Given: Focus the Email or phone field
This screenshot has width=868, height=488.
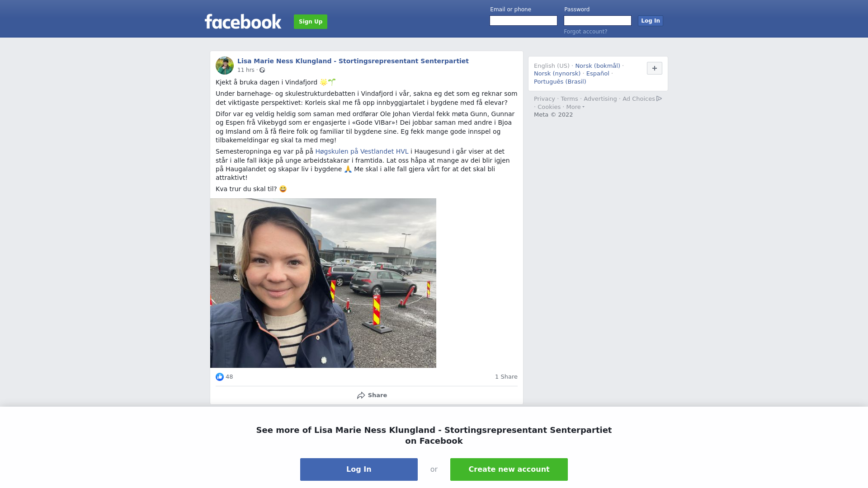Looking at the screenshot, I should pyautogui.click(x=524, y=21).
